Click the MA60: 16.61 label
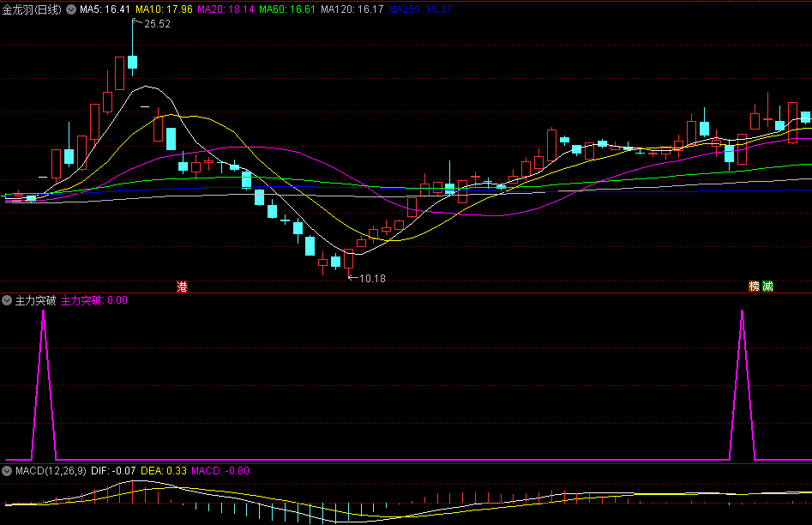This screenshot has width=812, height=525. coord(287,9)
